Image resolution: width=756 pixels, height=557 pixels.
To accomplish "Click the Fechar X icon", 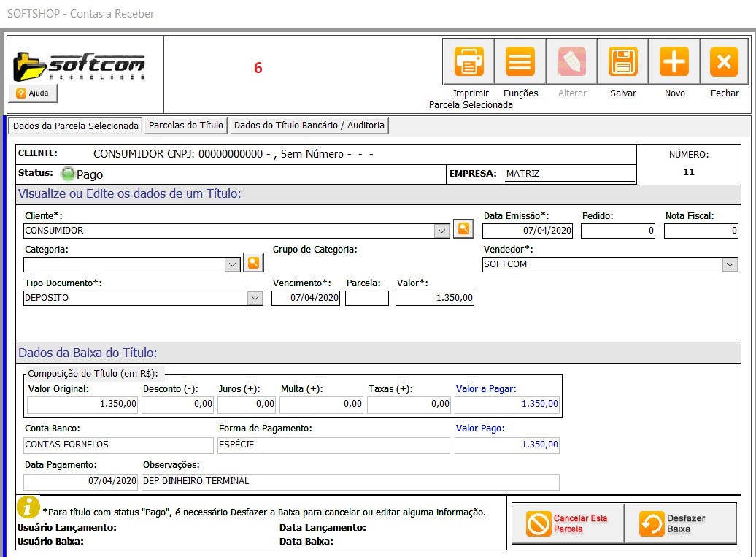I will click(724, 62).
